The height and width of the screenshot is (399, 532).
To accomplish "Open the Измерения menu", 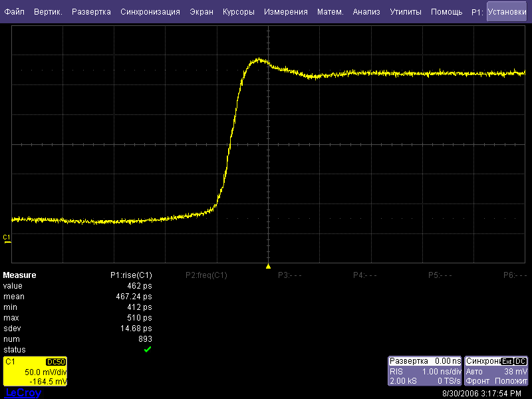I will point(285,12).
